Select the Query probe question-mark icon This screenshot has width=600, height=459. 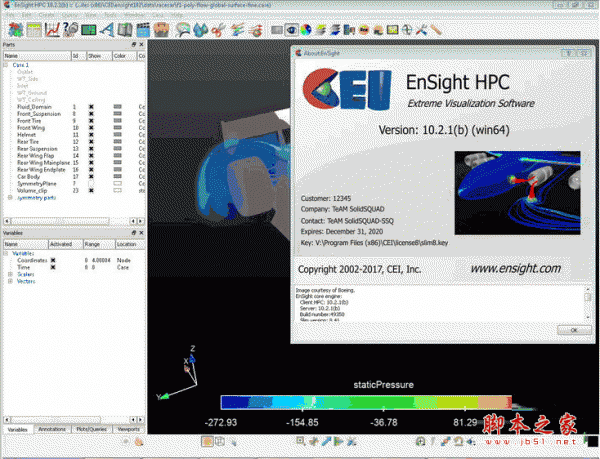(70, 30)
